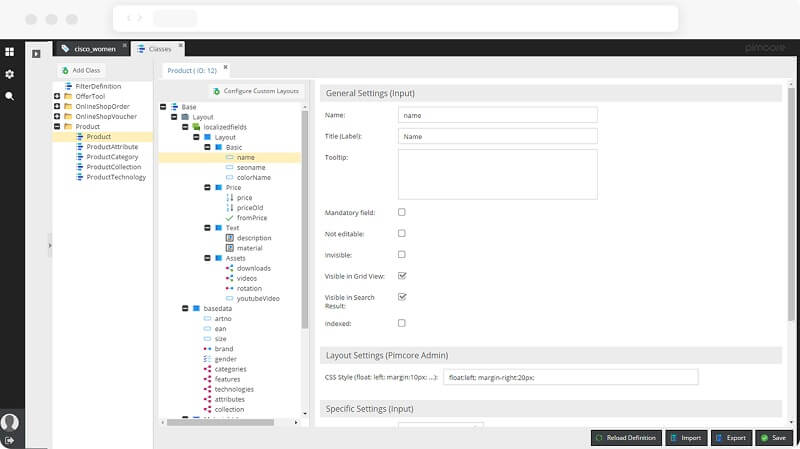Collapse the localizedfields node
Viewport: 800px width, 449px height.
[185, 127]
